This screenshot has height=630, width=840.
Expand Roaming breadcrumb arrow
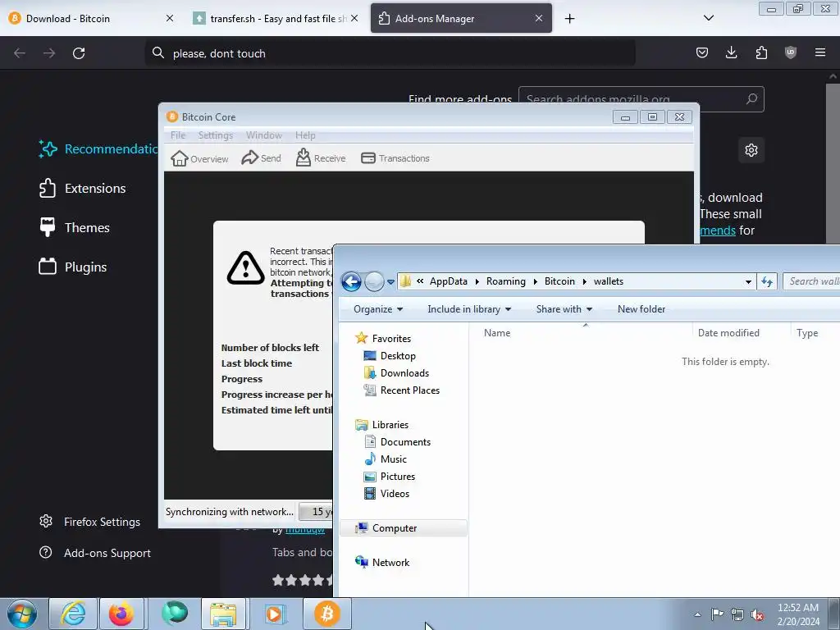535,282
